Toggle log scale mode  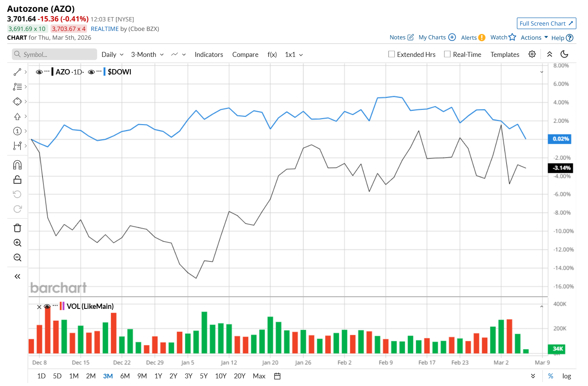click(x=567, y=376)
